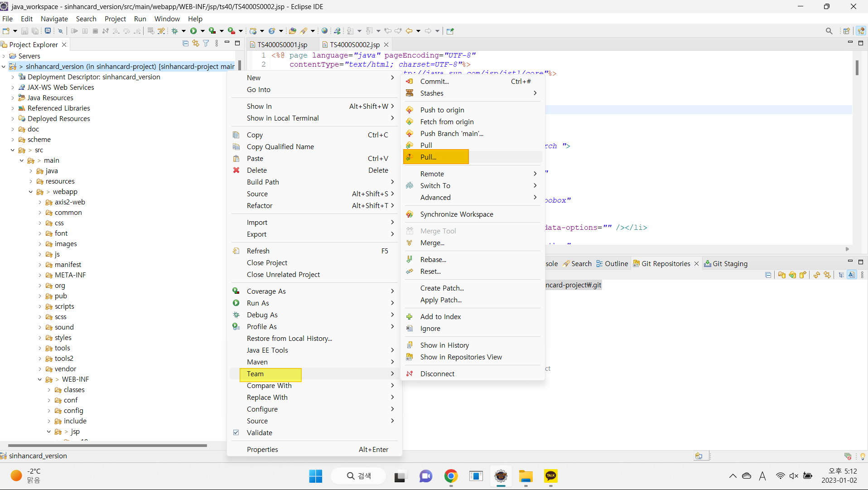Click the Back navigation arrow icon

coord(409,31)
